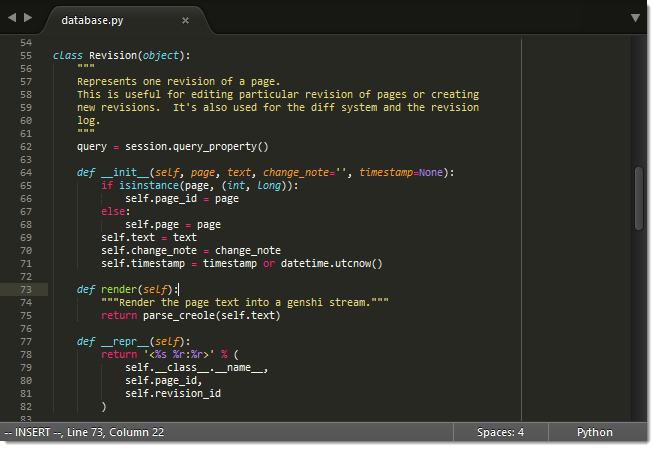This screenshot has height=449, width=655.
Task: Open the Python syntax selector
Action: tap(594, 432)
